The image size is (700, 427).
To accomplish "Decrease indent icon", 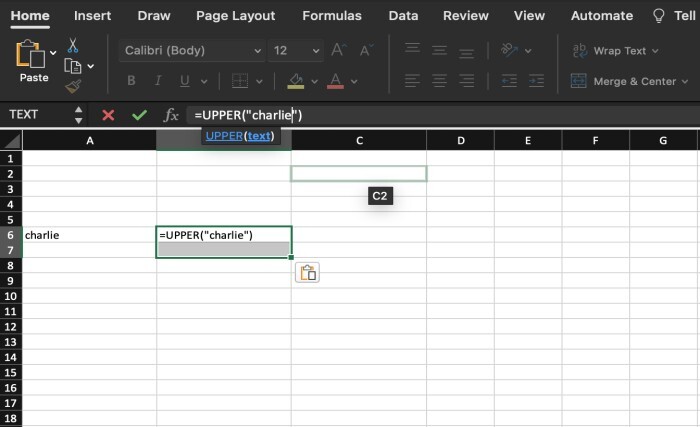I will tap(509, 81).
